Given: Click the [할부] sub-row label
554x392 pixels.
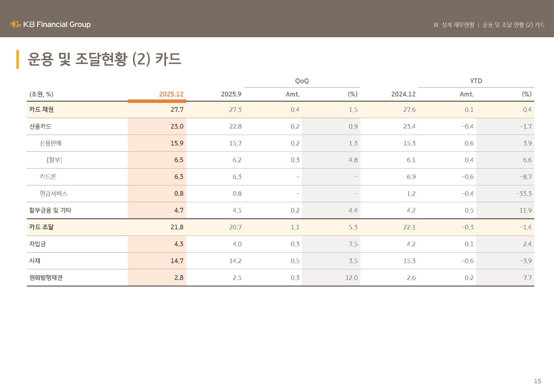Looking at the screenshot, I should (54, 160).
